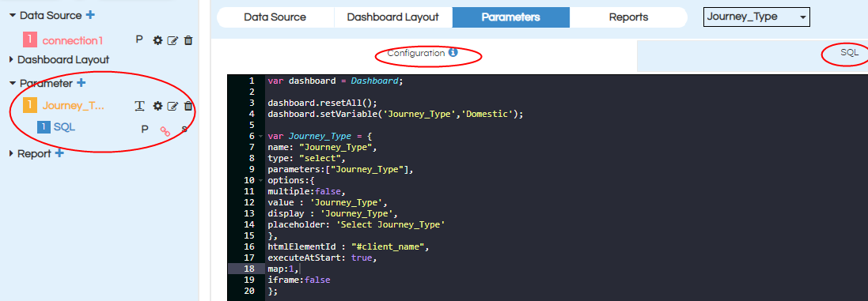Add a new Data Source with plus icon
This screenshot has width=868, height=301.
coord(90,15)
